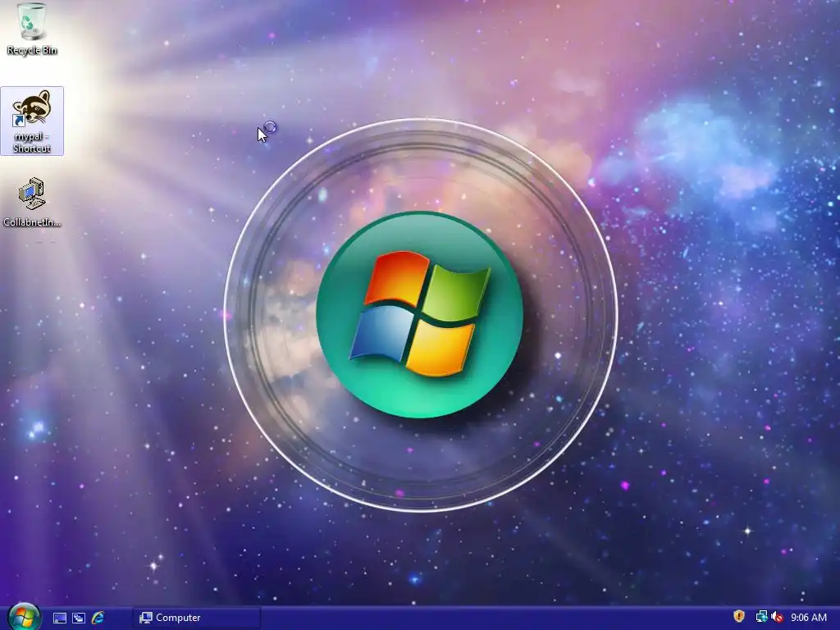Launch Internet Explorer from Quick Launch
Viewport: 840px width, 630px height.
98,618
